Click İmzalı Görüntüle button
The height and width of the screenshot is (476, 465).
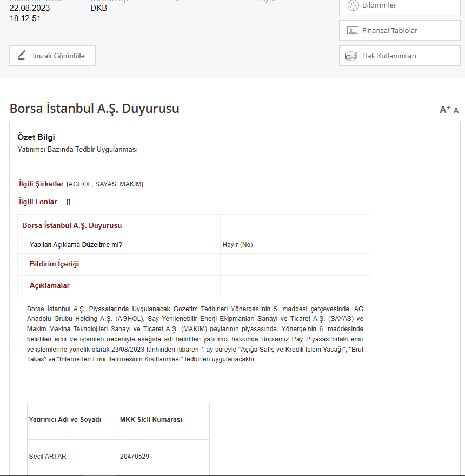[52, 56]
